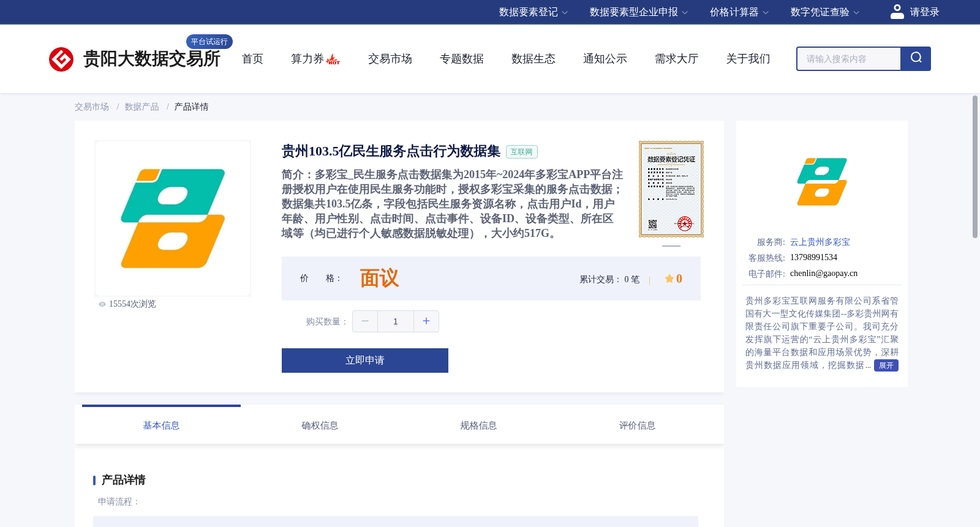Increase purchase quantity with plus button

pyautogui.click(x=426, y=321)
